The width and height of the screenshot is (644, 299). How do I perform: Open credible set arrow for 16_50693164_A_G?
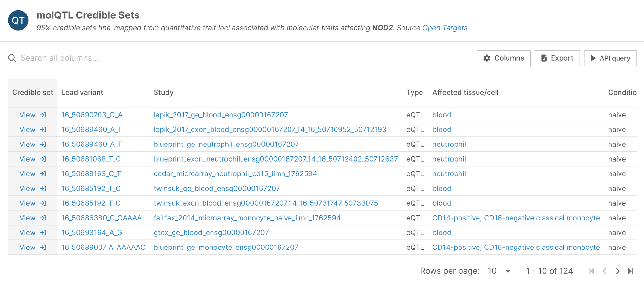coord(43,233)
